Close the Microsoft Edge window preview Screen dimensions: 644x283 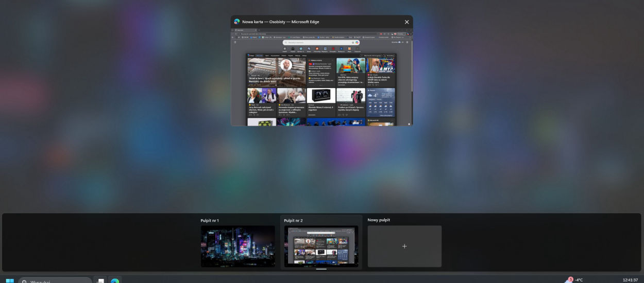point(406,22)
